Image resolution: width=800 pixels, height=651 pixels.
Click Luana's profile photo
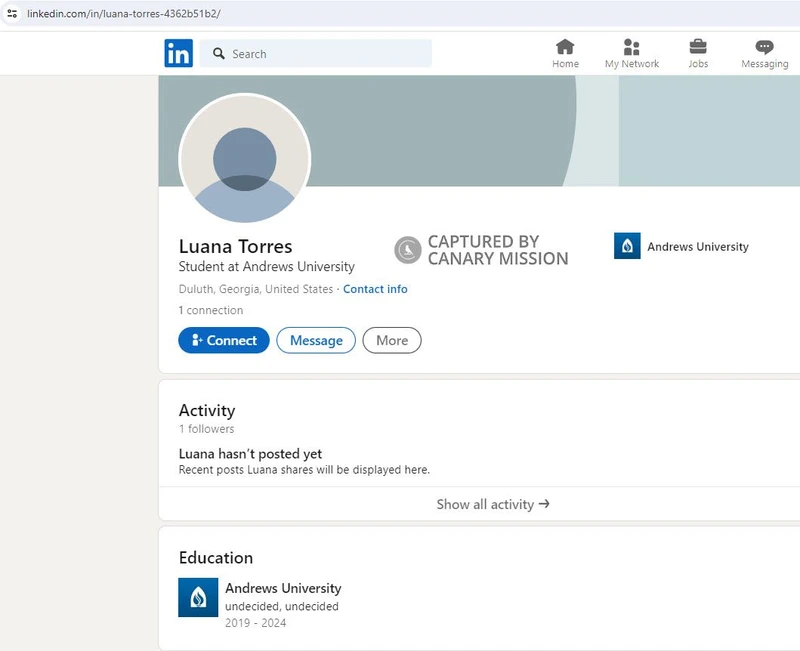(x=245, y=160)
